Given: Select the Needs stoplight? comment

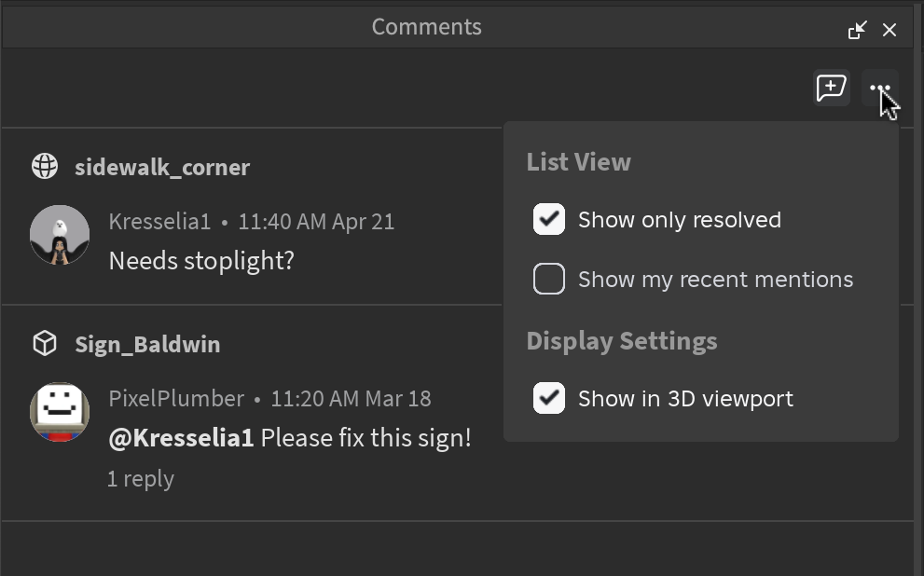Looking at the screenshot, I should (201, 261).
